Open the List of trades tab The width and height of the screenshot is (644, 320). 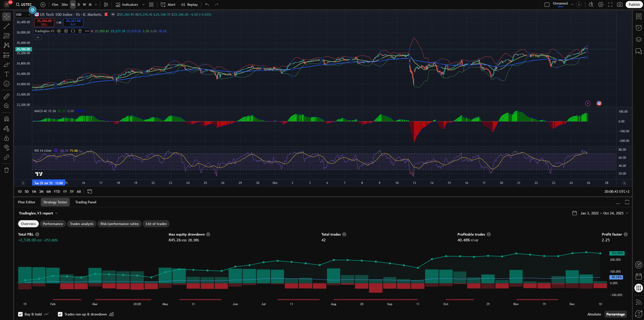coord(156,224)
